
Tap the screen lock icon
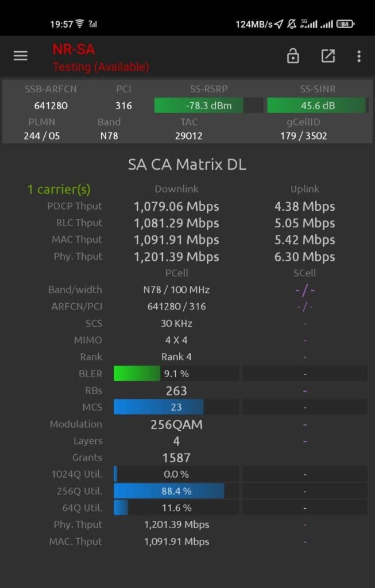click(x=293, y=56)
